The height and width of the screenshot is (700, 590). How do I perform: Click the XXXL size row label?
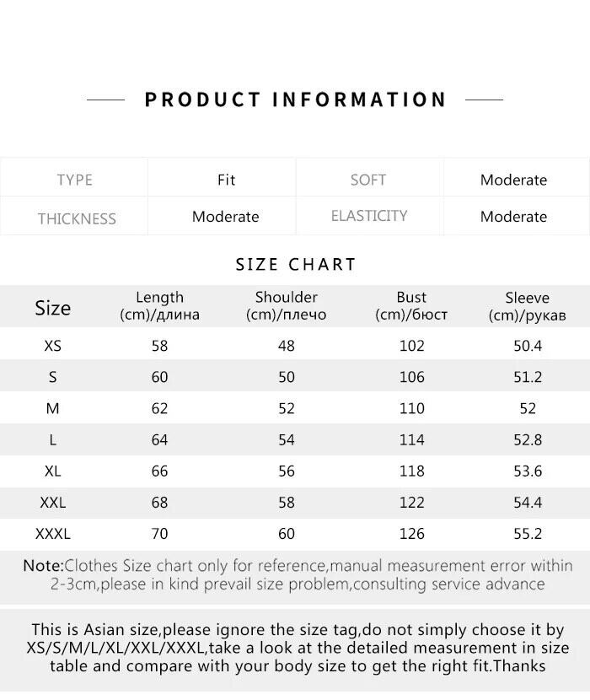click(52, 534)
